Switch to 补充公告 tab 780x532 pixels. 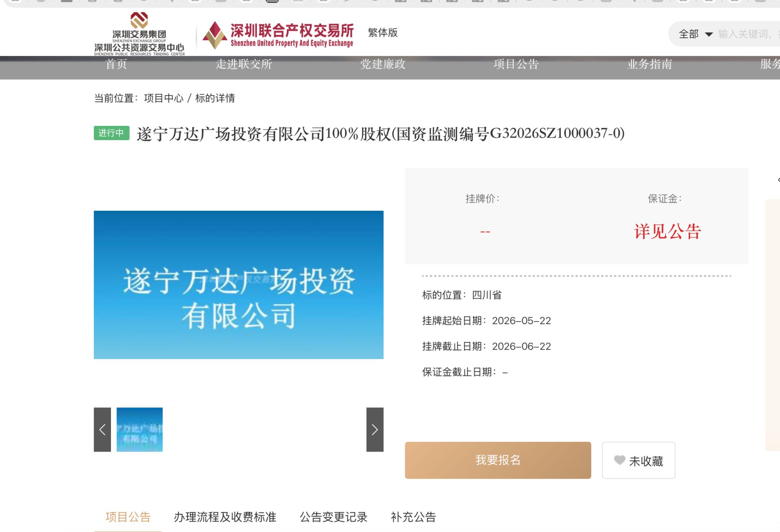click(x=413, y=517)
